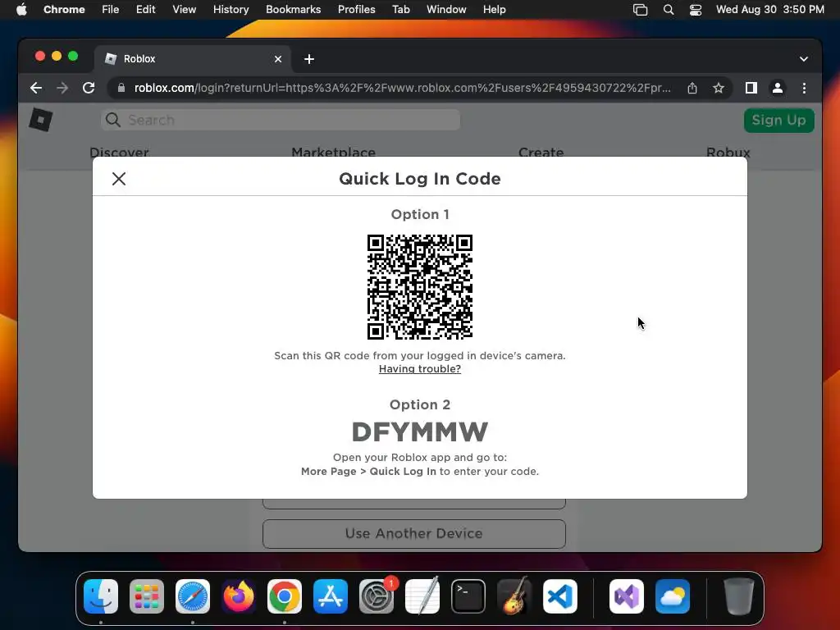
Task: Click the DFYMMW login code
Action: (x=420, y=432)
